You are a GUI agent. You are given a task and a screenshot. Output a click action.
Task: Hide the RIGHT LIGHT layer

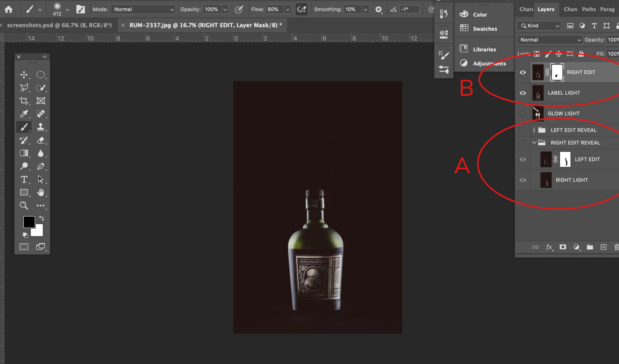[x=523, y=180]
